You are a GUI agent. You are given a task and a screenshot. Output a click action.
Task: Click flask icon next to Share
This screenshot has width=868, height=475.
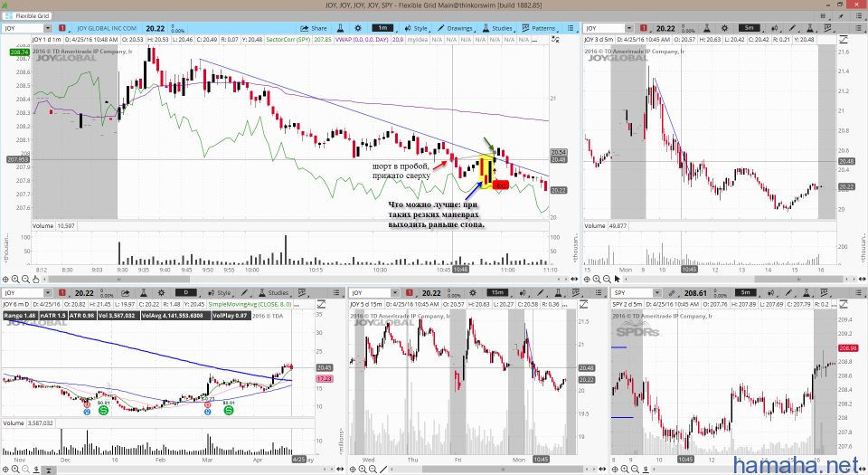tap(341, 28)
